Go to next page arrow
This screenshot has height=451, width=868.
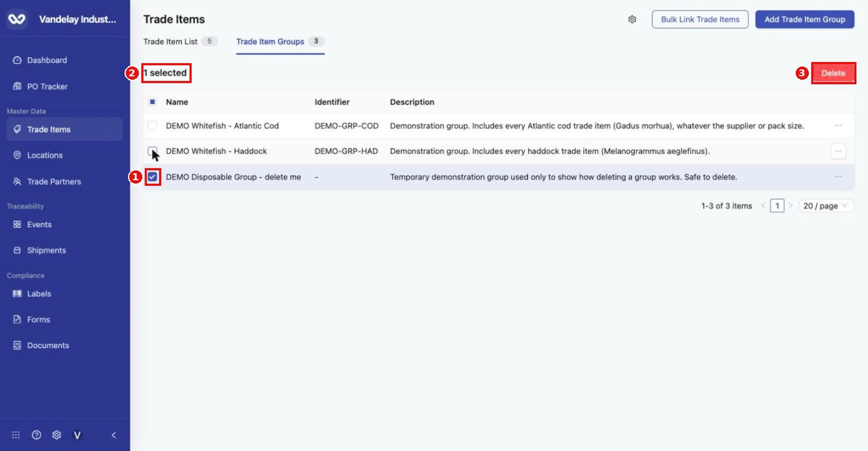[x=791, y=206]
